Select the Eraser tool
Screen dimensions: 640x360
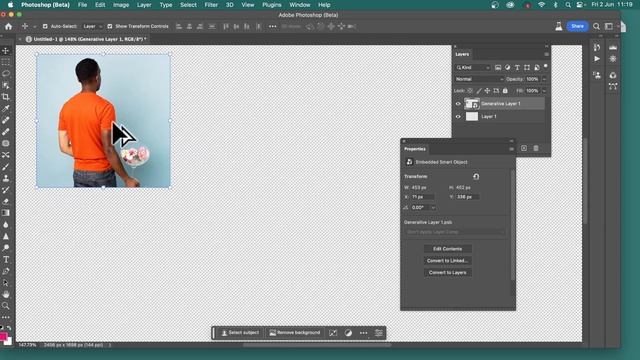point(6,202)
